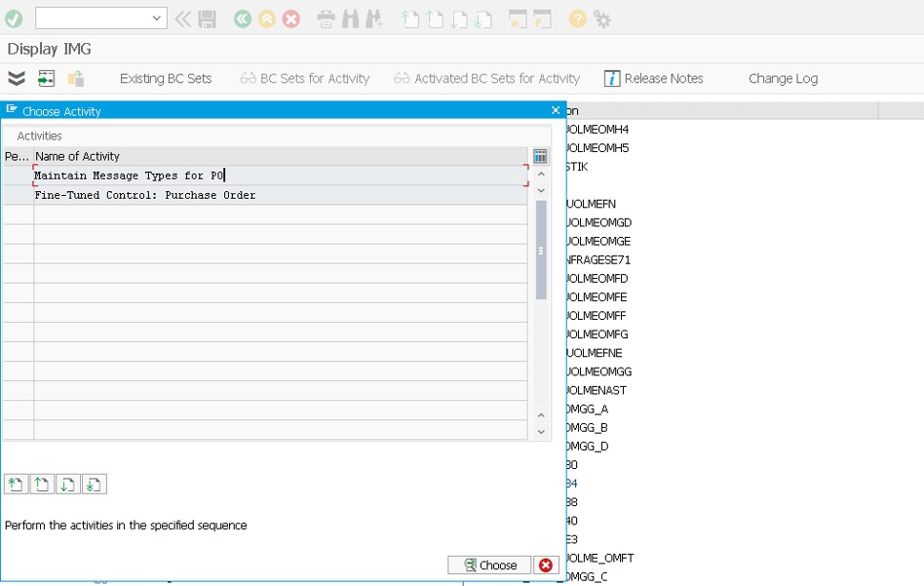Click the scroll-down arrow below it
Viewport: 924px width, 586px height.
tap(541, 191)
